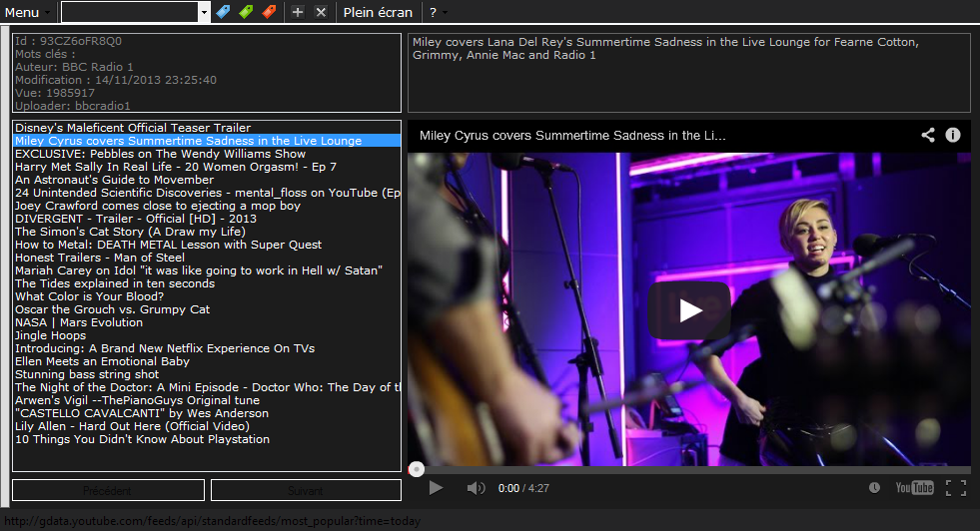Share the video via share icon
This screenshot has width=980, height=531.
pos(928,135)
